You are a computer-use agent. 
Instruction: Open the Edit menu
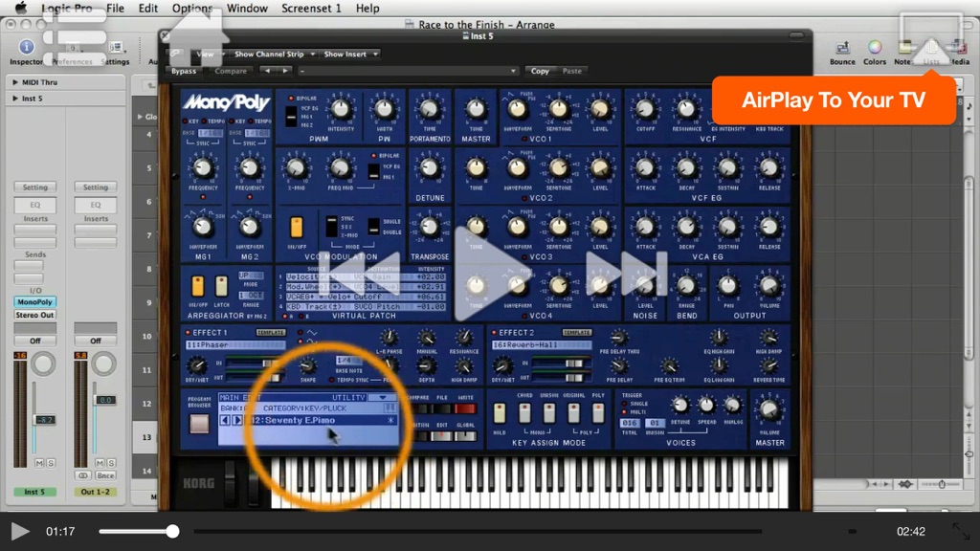[x=148, y=8]
